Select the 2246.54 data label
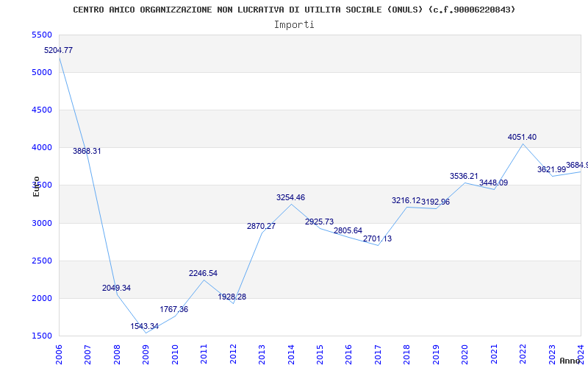Screen dimensions: 588x368 point(203,273)
